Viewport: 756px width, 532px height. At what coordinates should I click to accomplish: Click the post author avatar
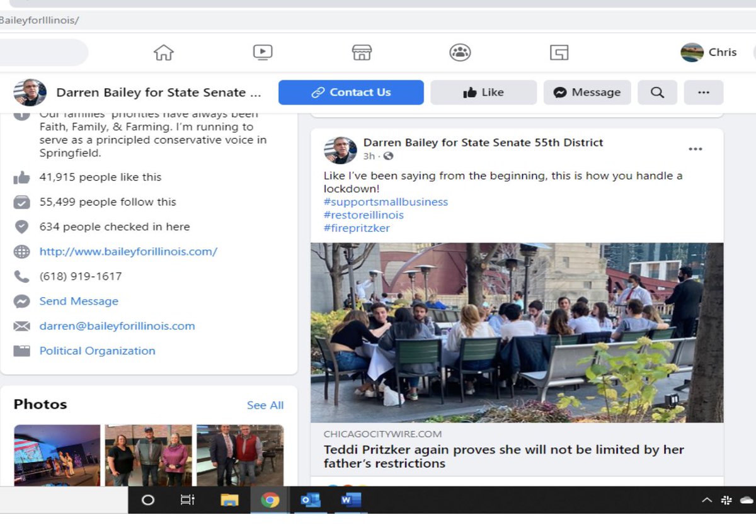340,150
